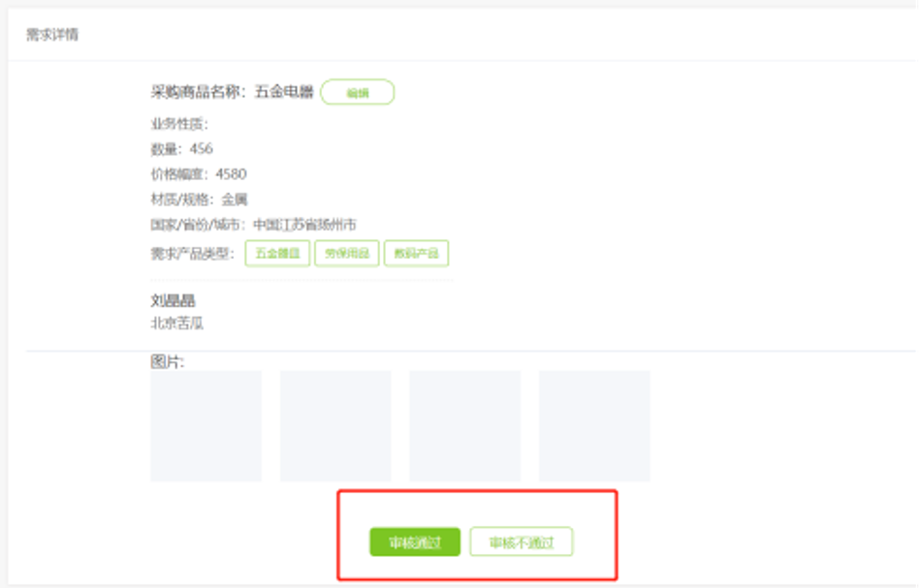Click the 业务性质 label
This screenshot has width=921, height=588.
[179, 124]
